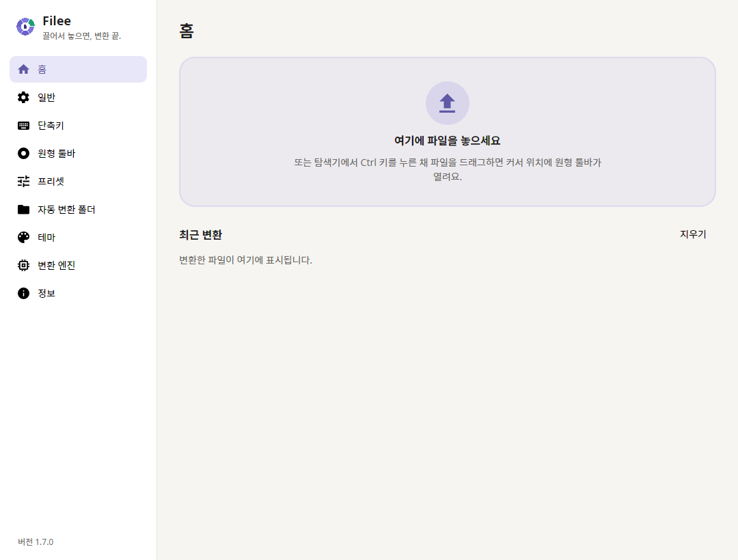Click the keyboard icon beside 단축키
The height and width of the screenshot is (560, 738).
(23, 126)
